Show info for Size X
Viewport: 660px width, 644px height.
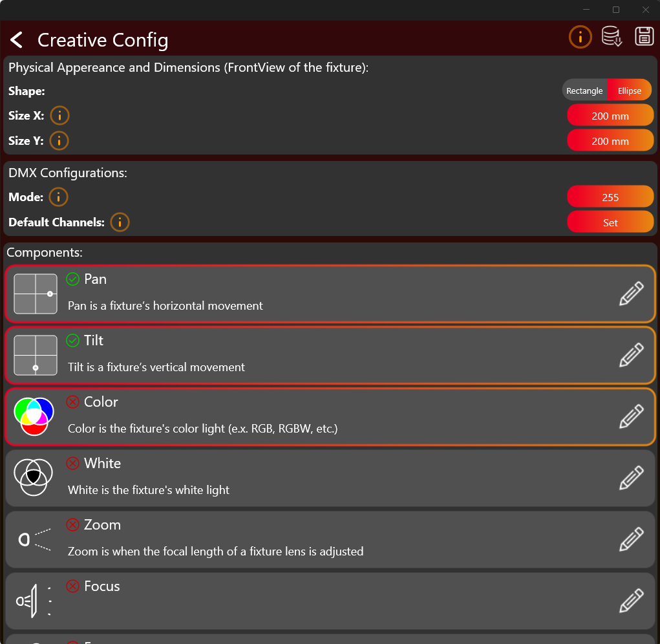tap(59, 116)
